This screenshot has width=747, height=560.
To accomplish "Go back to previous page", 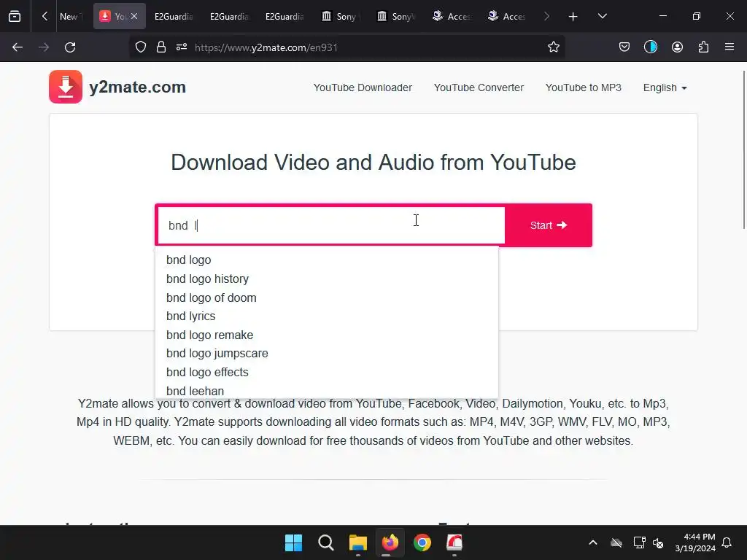I will click(x=18, y=47).
